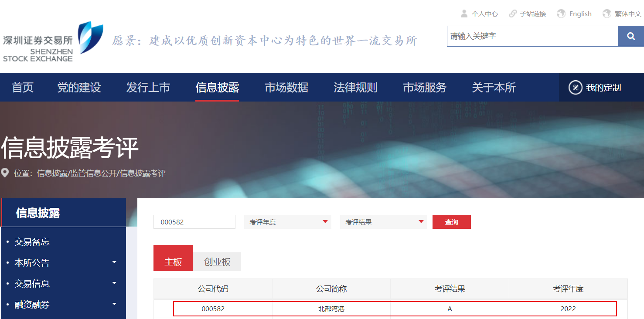Click table cell 北部湾港

tap(331, 309)
